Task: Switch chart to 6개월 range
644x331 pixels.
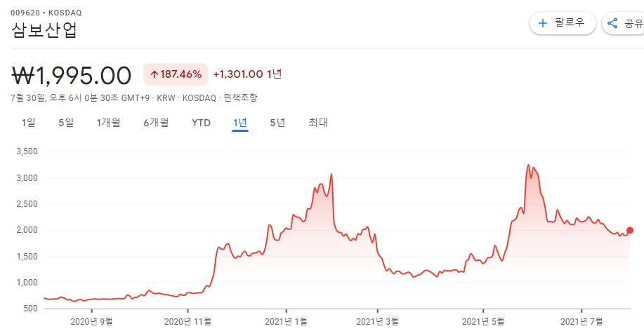Action: [156, 123]
